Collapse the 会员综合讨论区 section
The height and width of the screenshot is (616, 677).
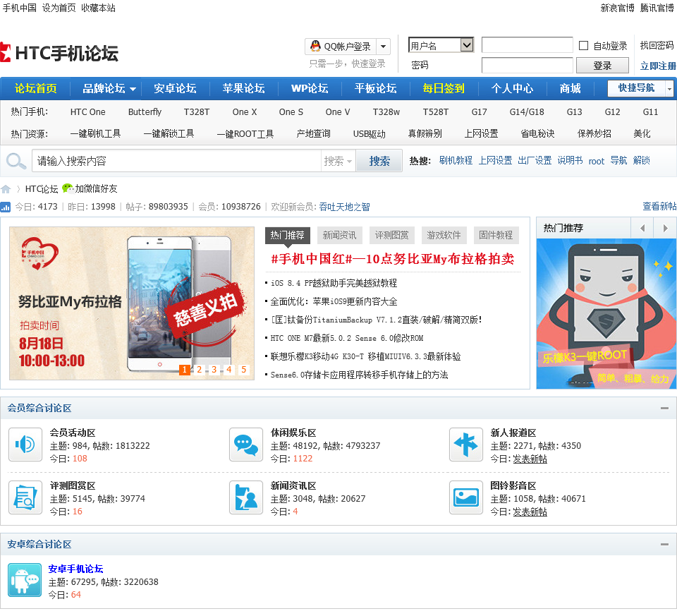tap(664, 409)
